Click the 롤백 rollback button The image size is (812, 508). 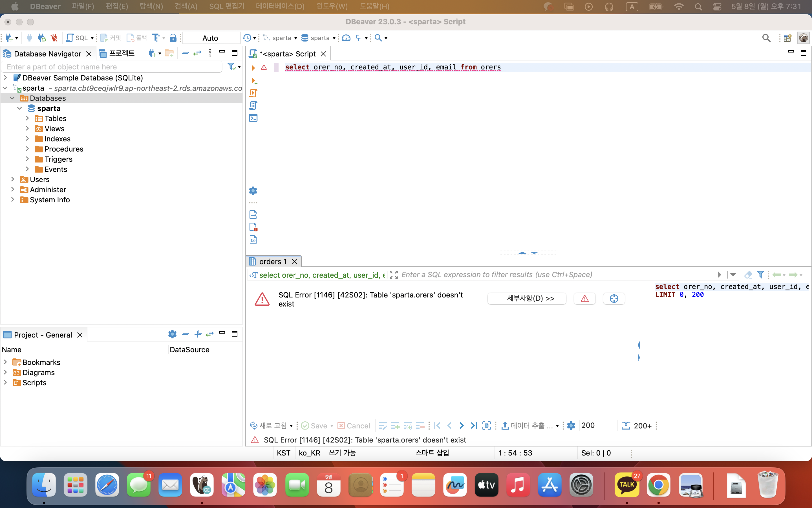tap(137, 38)
